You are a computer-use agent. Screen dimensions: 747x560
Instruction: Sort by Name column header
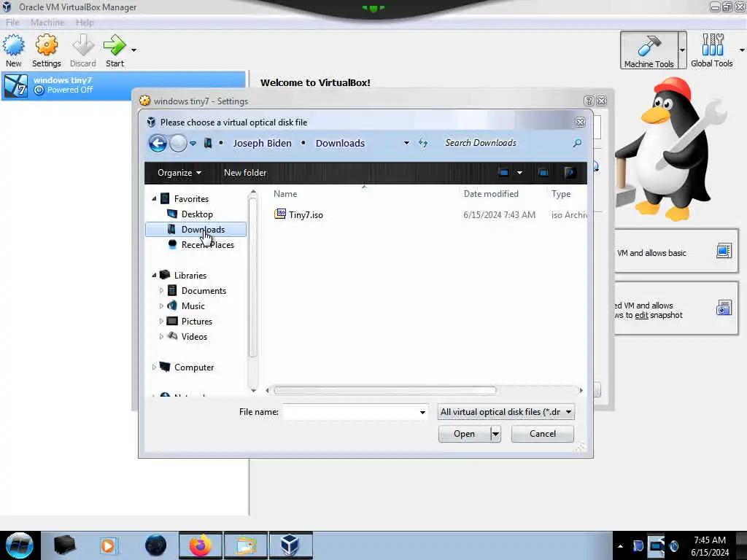click(285, 194)
